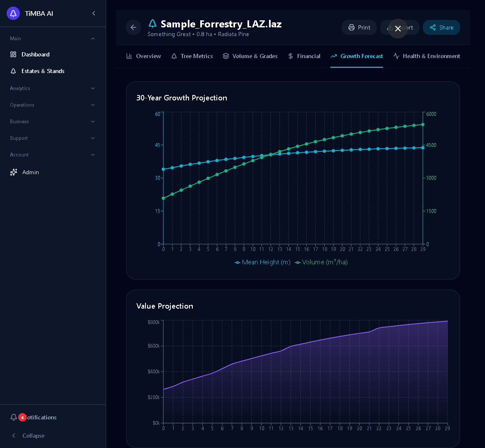
Task: Click the Dashboard grid icon in sidebar
Action: (13, 54)
